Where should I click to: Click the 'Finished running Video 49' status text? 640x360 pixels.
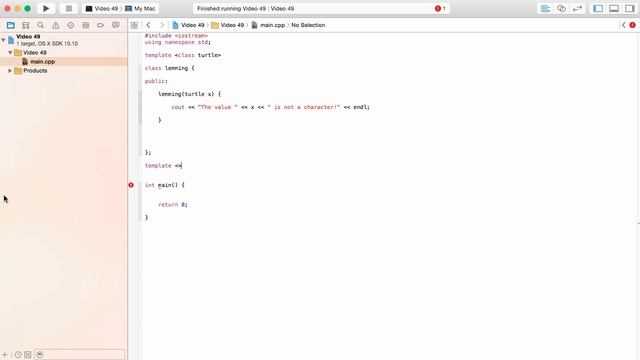tap(246, 9)
